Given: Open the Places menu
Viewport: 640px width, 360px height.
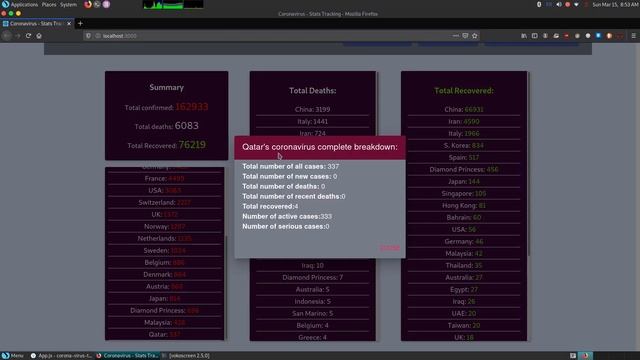Looking at the screenshot, I should 49,4.
